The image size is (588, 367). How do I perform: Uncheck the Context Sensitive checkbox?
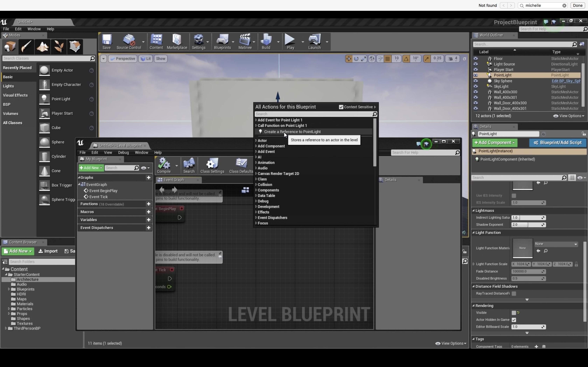341,107
